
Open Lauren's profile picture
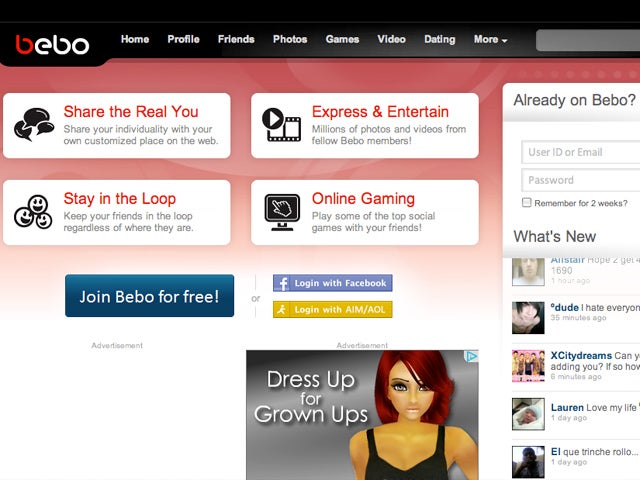click(528, 414)
